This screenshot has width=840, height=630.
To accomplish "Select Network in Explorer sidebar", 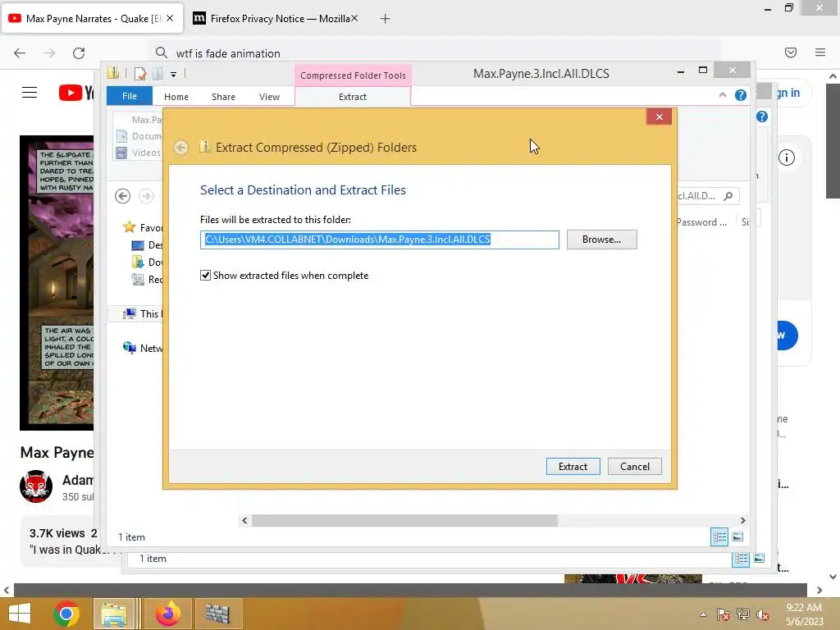I will pos(143,348).
